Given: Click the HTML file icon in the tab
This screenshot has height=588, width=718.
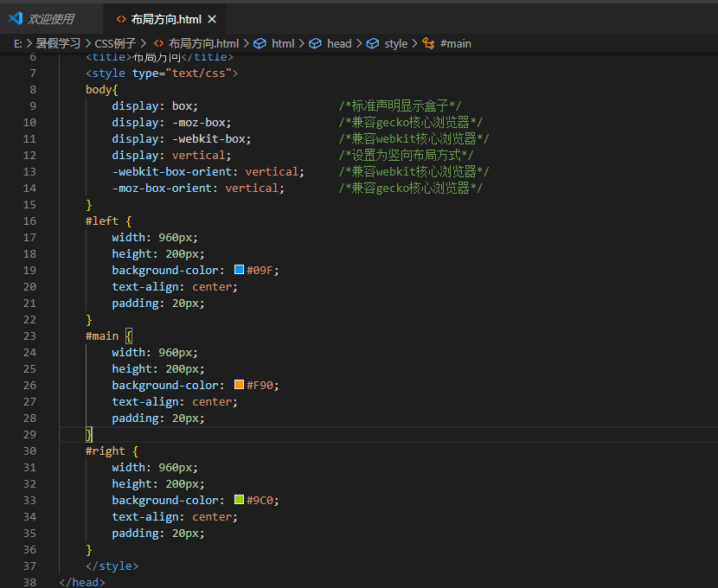Looking at the screenshot, I should pyautogui.click(x=121, y=19).
